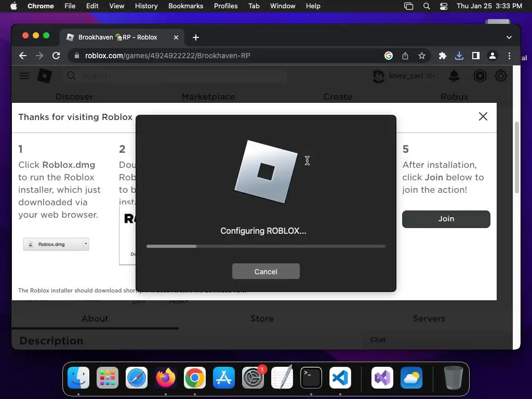Open Visual Studio purple icon in Dock

[x=382, y=378]
